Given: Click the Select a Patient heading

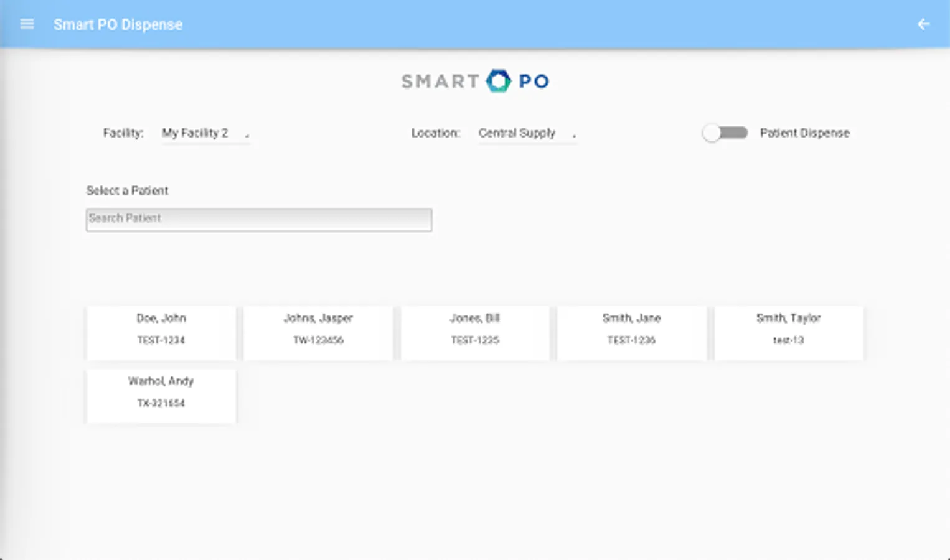Looking at the screenshot, I should point(127,190).
